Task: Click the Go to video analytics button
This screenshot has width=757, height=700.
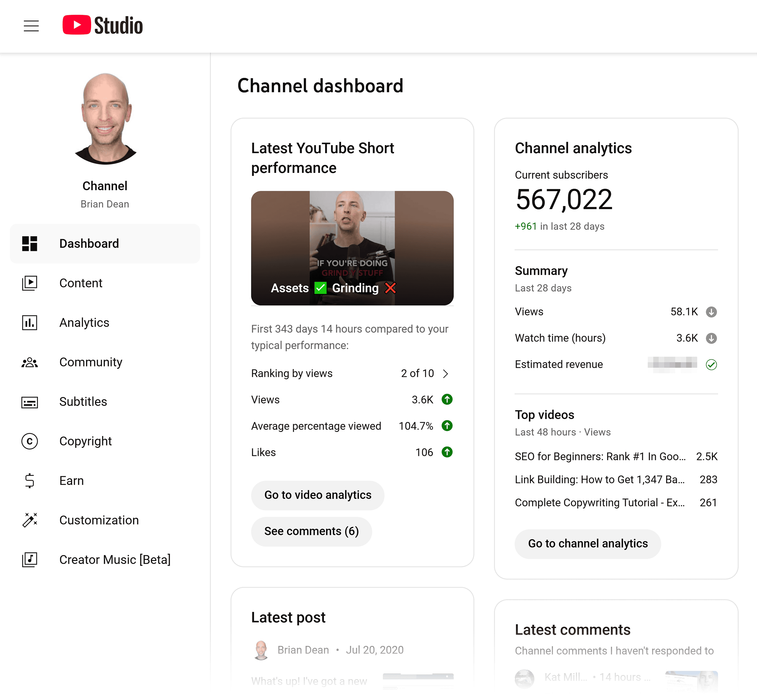Action: (x=318, y=495)
